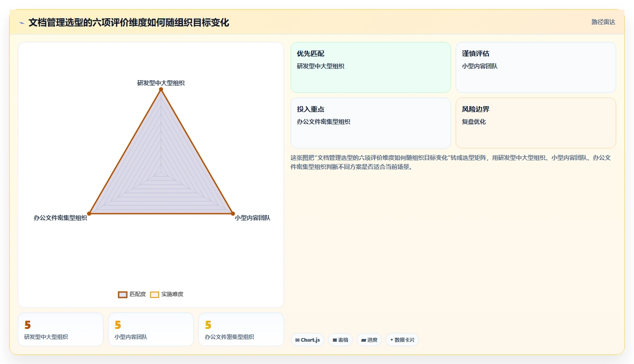Click the radar axis label 研发型中大型组织
The image size is (634, 364).
(x=161, y=83)
